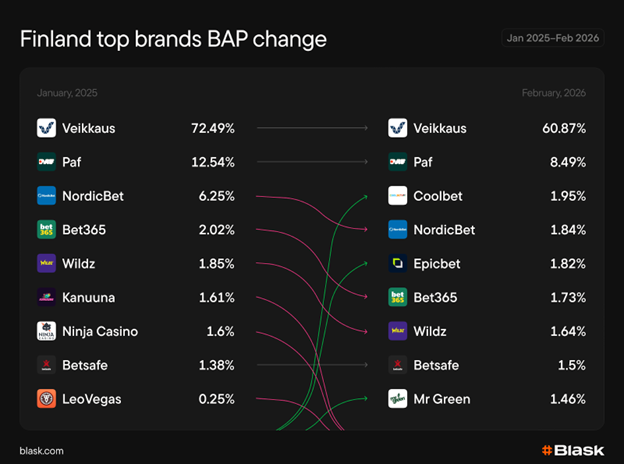The height and width of the screenshot is (464, 624).
Task: Select the NordicBet 1.84% entry in February
Action: pos(487,229)
